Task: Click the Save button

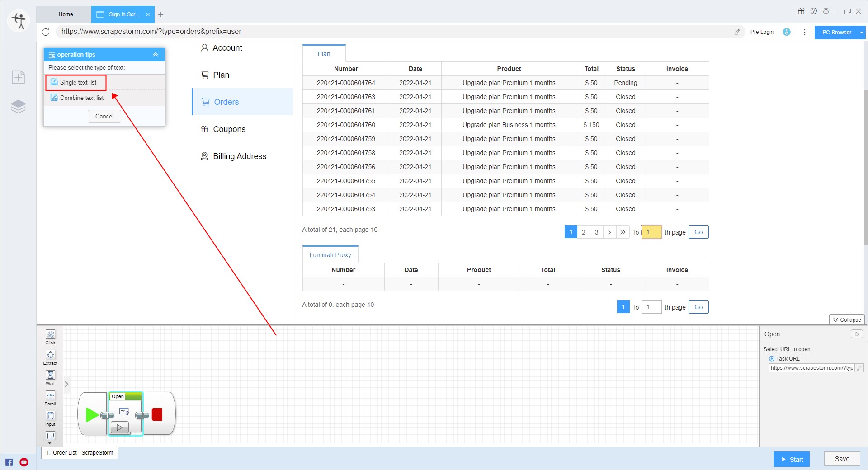Action: [842, 459]
